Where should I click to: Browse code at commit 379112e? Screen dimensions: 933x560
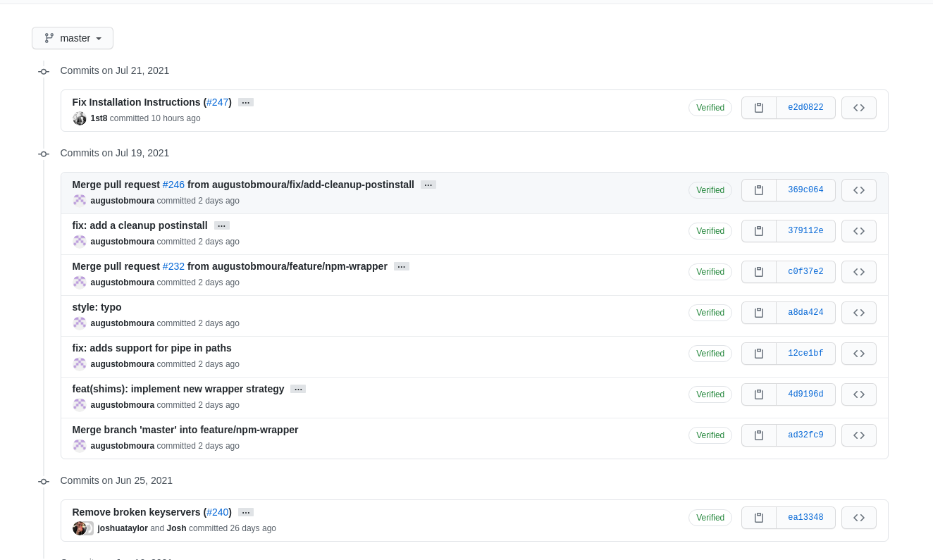point(858,230)
